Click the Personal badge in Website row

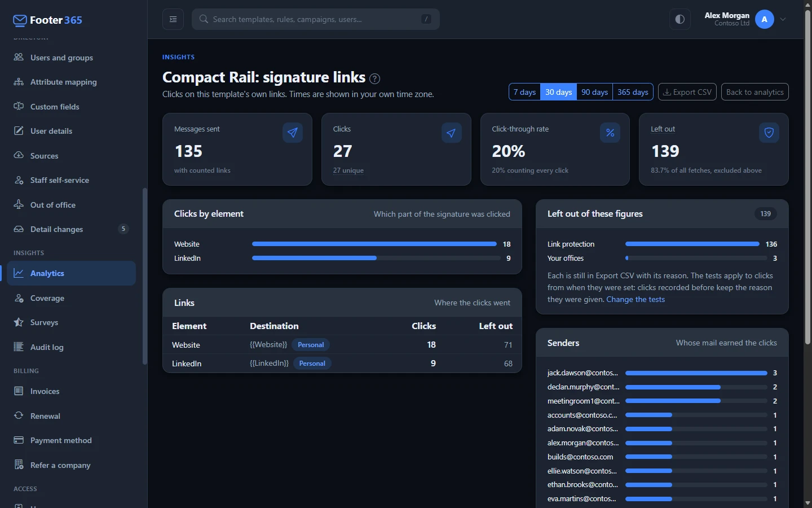point(311,345)
